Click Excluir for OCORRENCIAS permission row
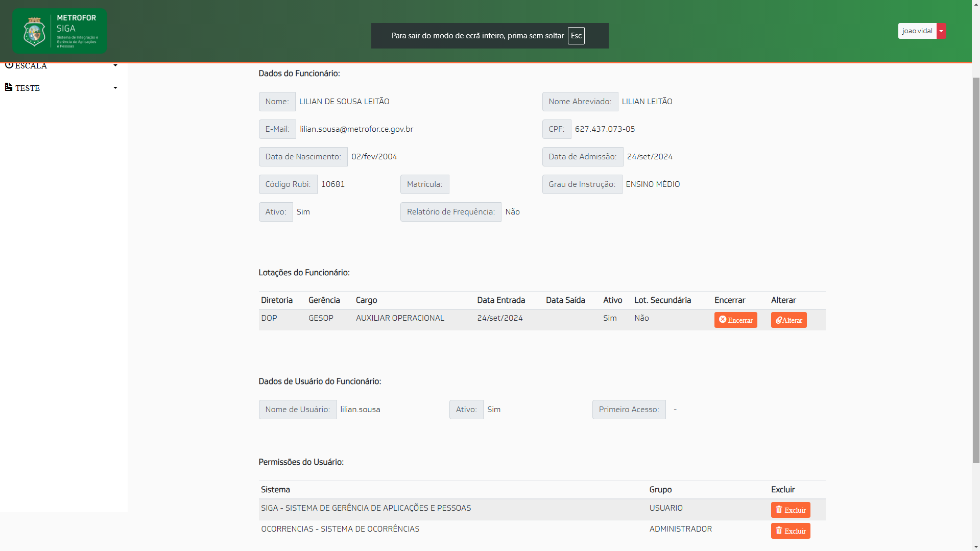 click(x=791, y=531)
